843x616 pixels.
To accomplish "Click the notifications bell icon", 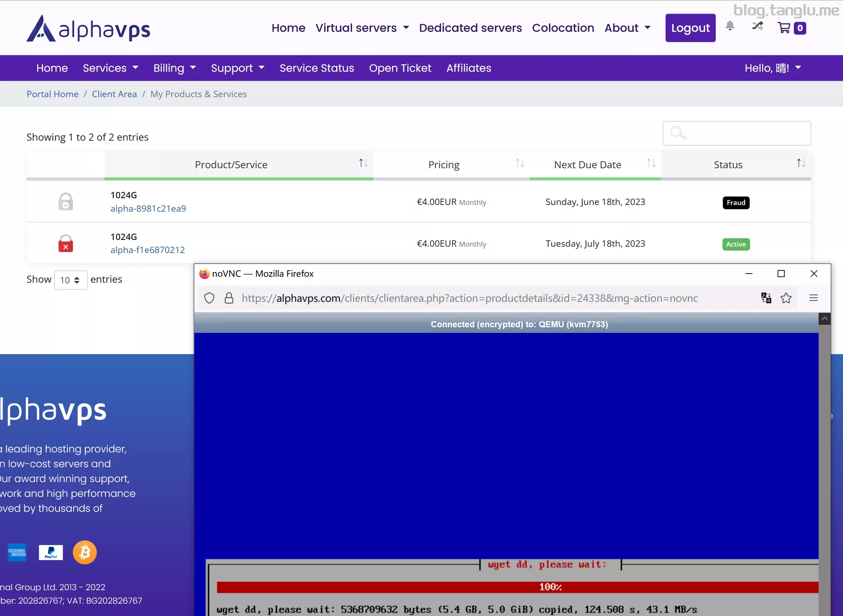I will tap(730, 26).
